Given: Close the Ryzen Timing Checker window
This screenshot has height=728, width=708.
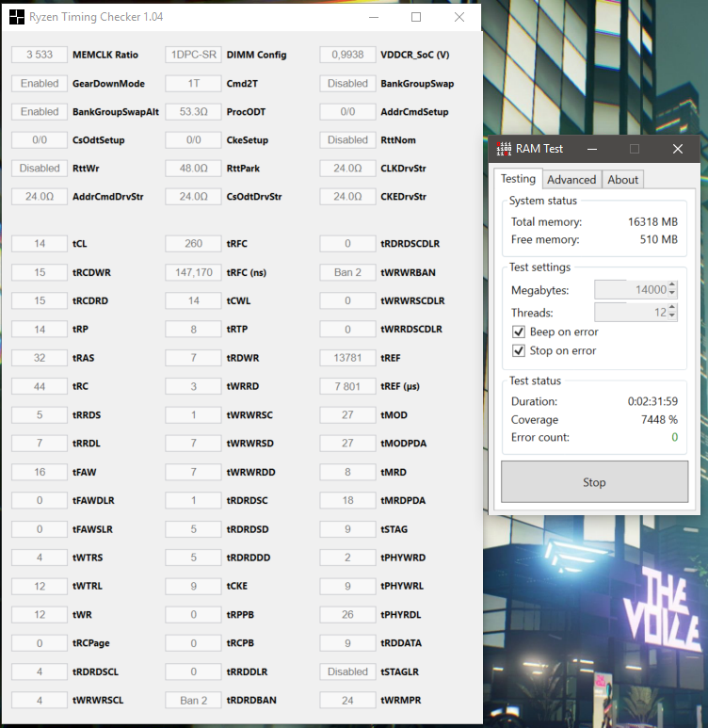Looking at the screenshot, I should point(459,17).
